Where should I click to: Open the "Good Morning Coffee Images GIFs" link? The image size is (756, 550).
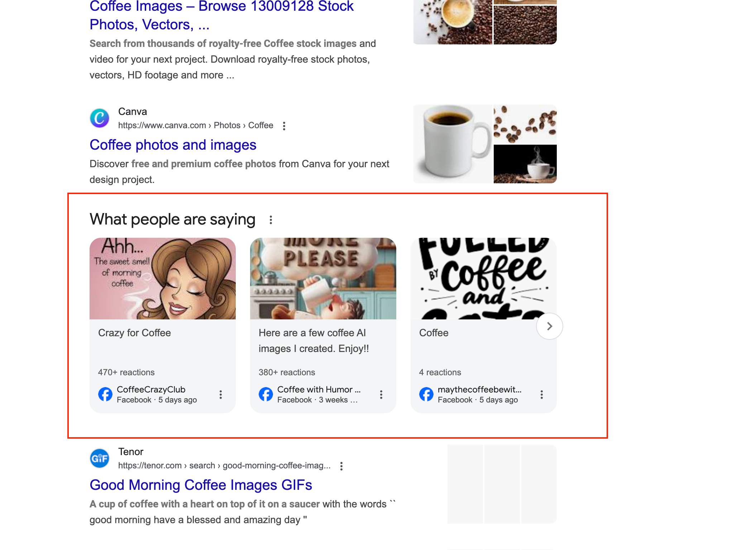[201, 485]
